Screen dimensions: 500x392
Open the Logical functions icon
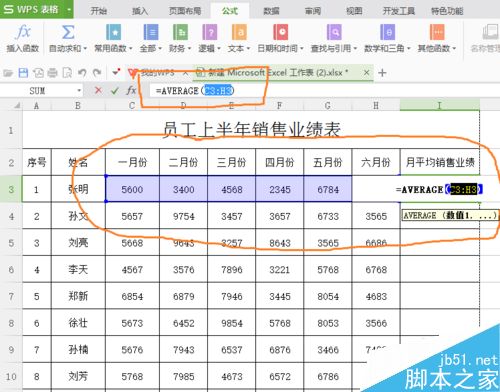210,32
